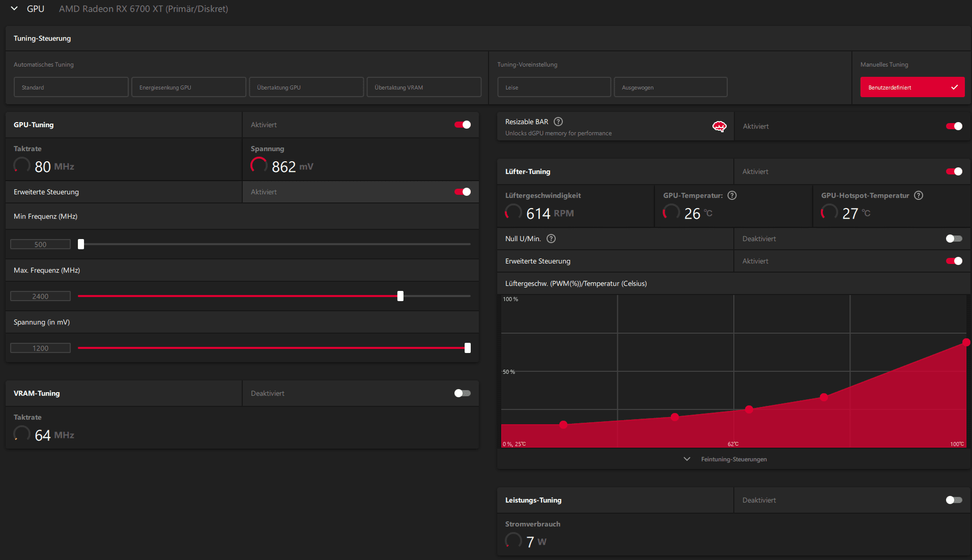Click the Min Frequenz slider handle
The width and height of the screenshot is (972, 560).
tap(81, 244)
